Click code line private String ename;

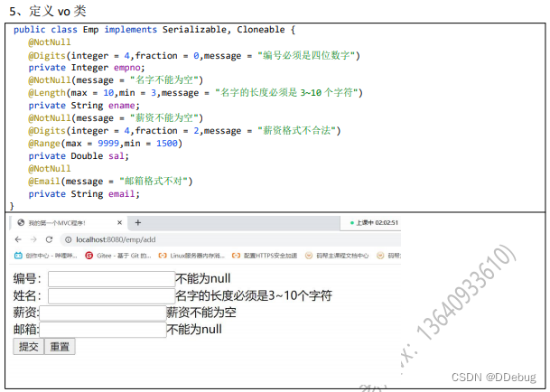point(84,106)
